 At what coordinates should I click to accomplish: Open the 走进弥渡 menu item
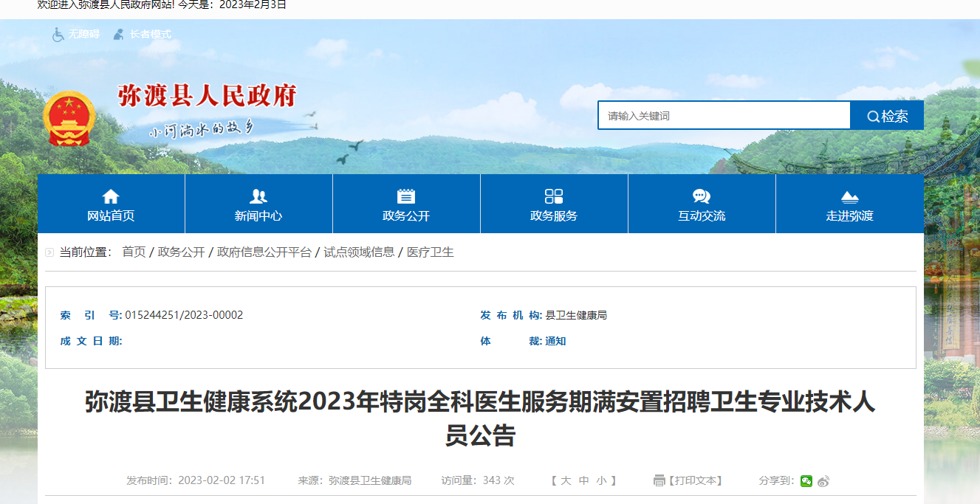[850, 216]
